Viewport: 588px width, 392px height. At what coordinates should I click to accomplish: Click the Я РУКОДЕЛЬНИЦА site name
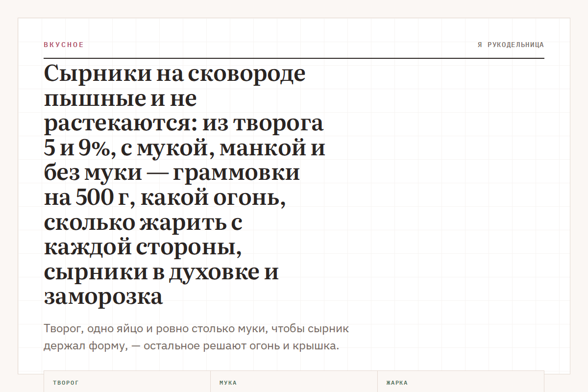511,45
